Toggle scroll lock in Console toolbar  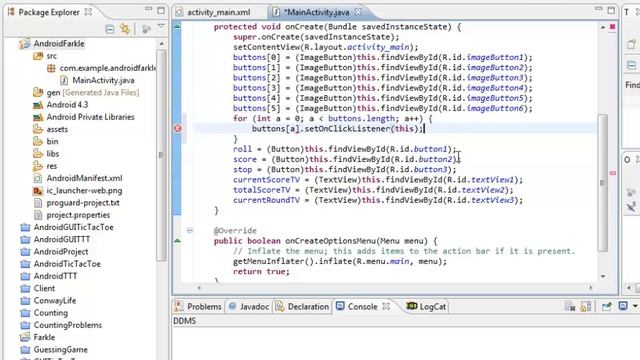tap(586, 307)
